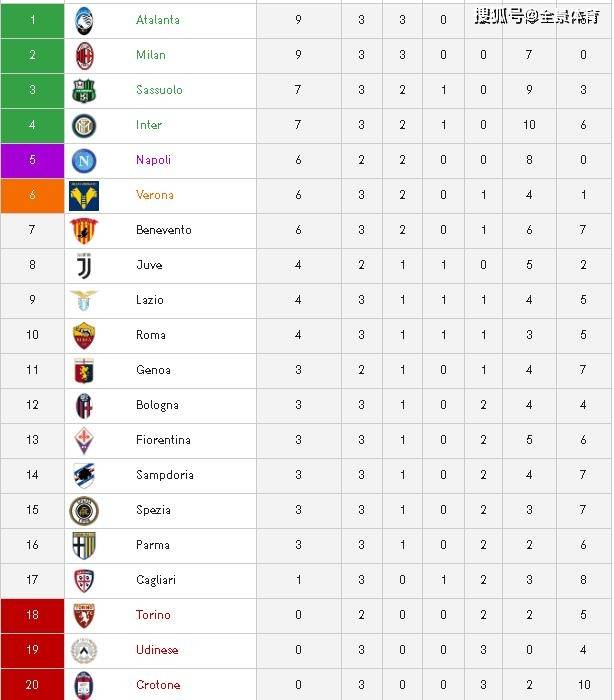Viewport: 614px width, 700px height.
Task: Click the Torino bull crest icon
Action: (x=84, y=615)
